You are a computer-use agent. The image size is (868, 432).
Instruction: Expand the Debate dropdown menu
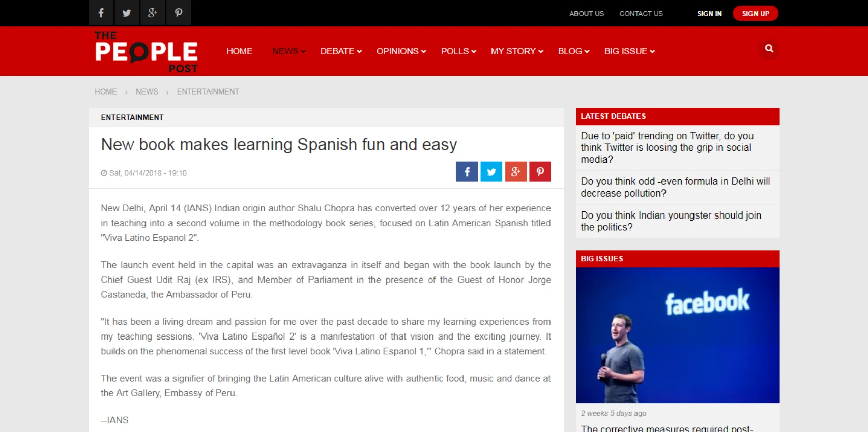pyautogui.click(x=340, y=51)
